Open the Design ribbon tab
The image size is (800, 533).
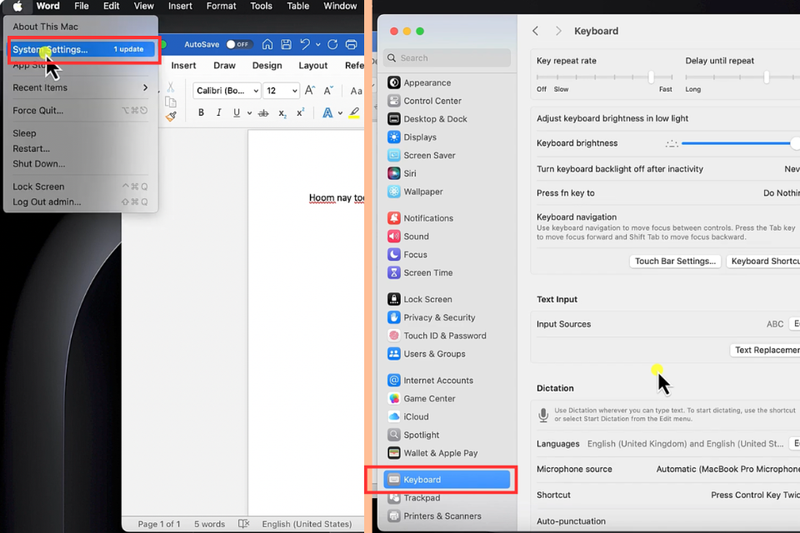tap(267, 66)
